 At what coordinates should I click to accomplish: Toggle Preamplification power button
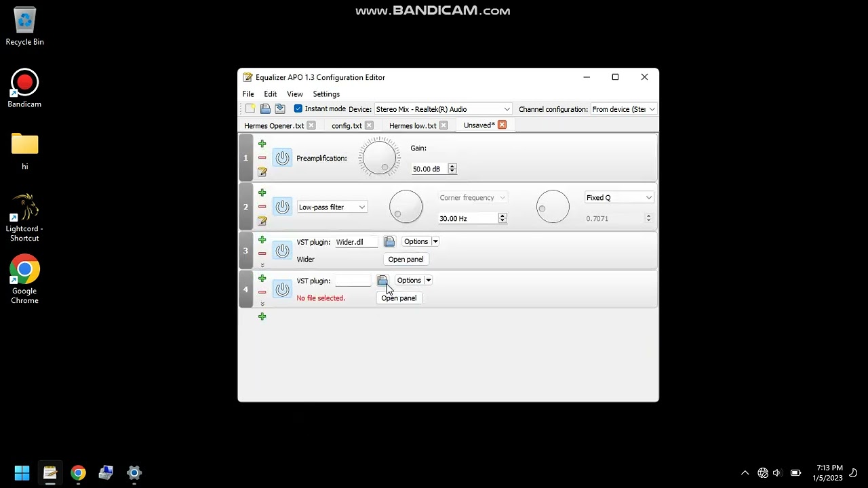point(282,158)
